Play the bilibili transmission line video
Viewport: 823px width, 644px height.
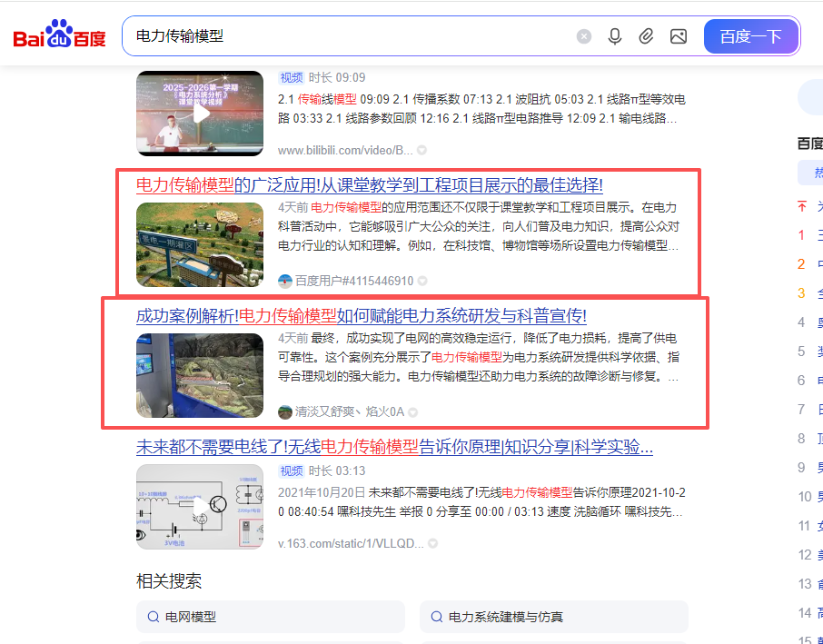(200, 114)
